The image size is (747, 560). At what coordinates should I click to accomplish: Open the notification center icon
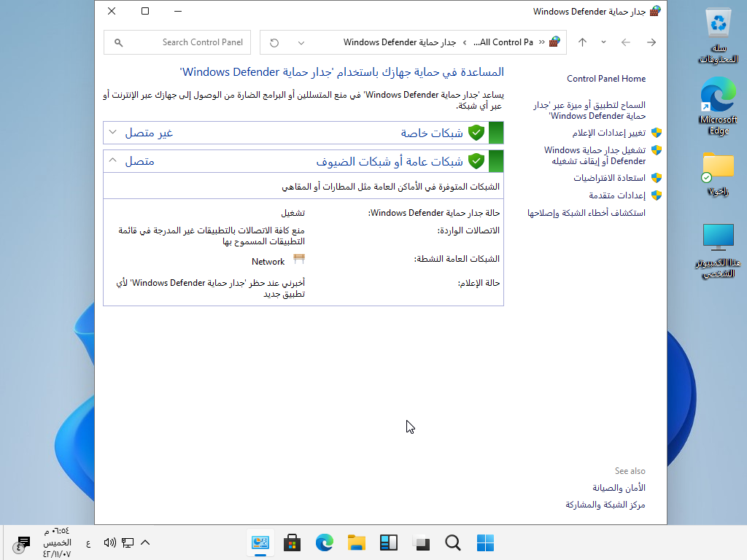(x=23, y=542)
